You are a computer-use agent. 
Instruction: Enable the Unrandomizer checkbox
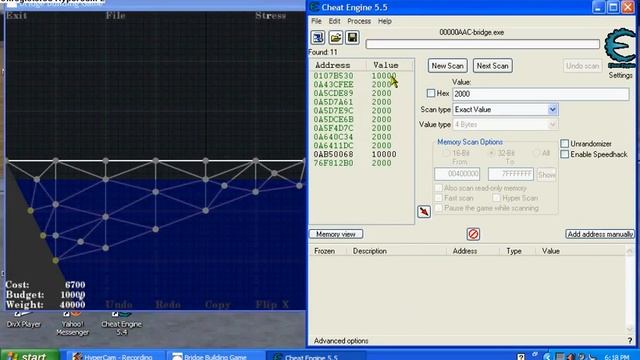[x=564, y=144]
